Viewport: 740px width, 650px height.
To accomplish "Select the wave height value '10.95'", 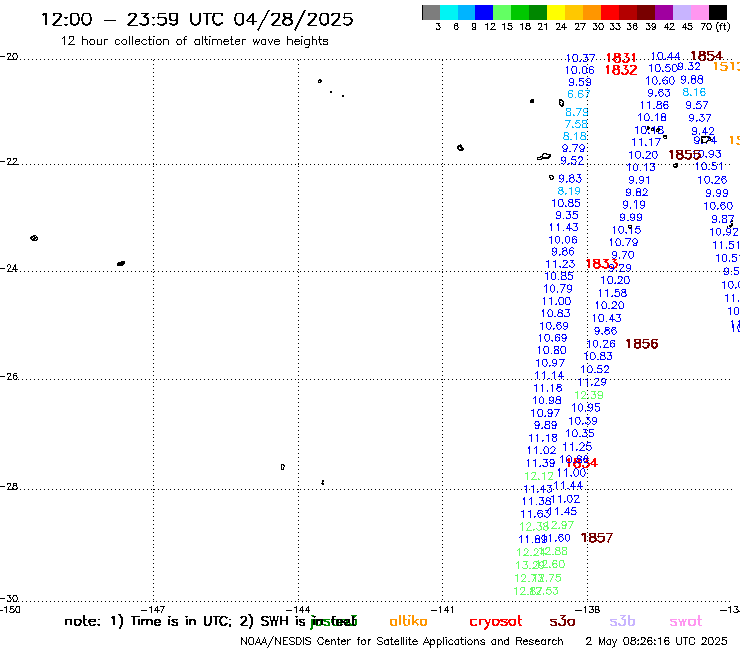I will (x=586, y=407).
